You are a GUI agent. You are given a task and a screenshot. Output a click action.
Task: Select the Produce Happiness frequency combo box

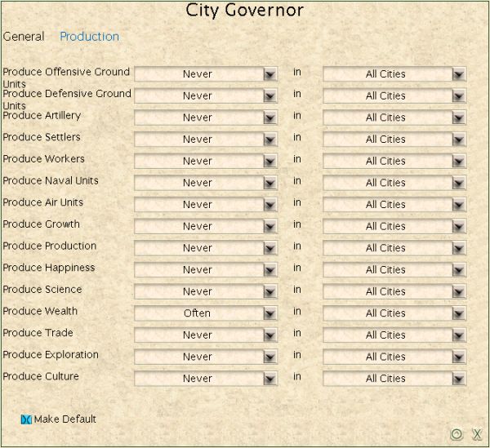pos(205,270)
